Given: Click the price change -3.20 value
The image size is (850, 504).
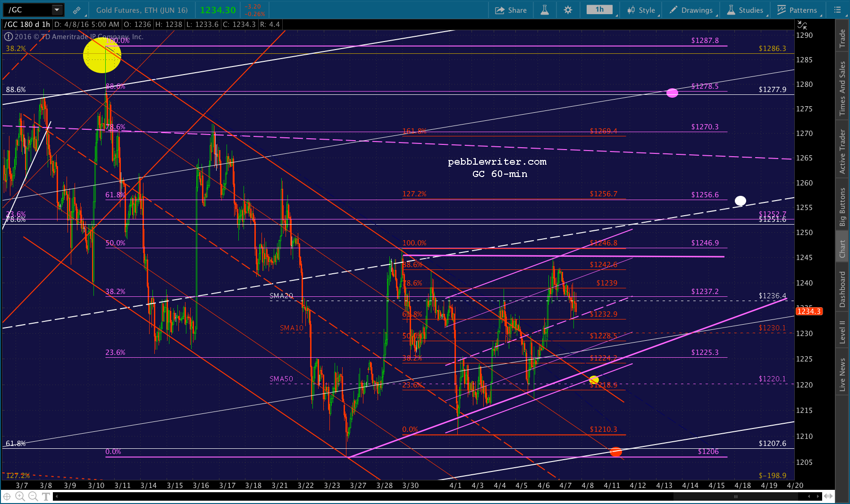Looking at the screenshot, I should click(x=253, y=7).
